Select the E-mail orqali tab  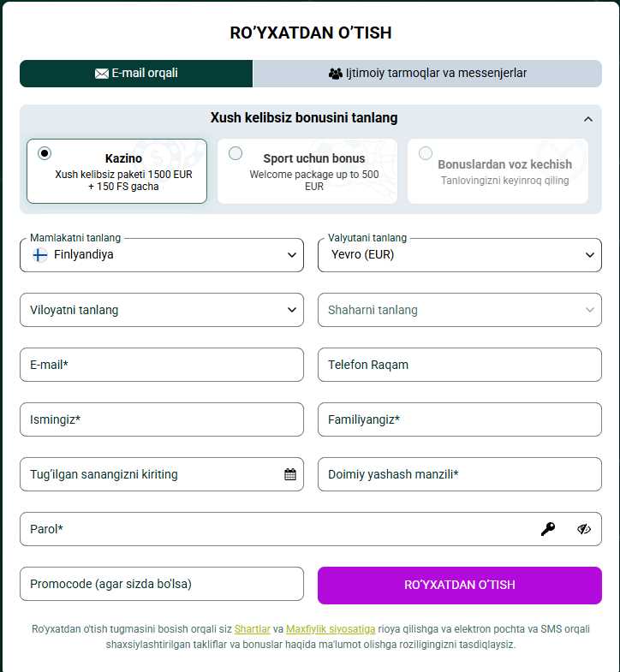(x=136, y=74)
